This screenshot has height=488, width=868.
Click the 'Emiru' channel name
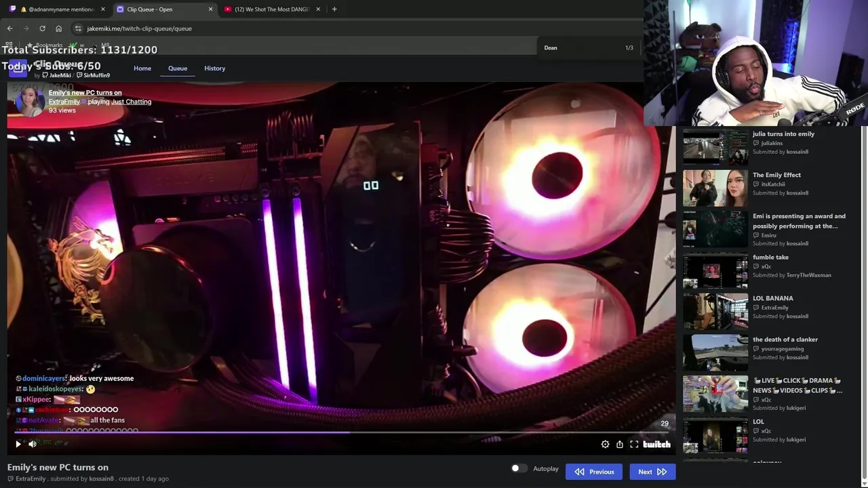click(x=769, y=235)
